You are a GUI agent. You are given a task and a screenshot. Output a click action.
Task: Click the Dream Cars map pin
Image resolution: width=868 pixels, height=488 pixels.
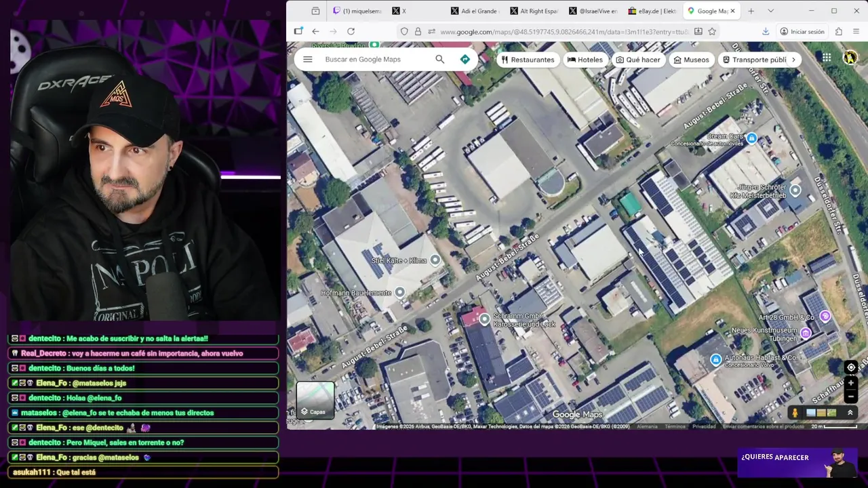click(x=751, y=138)
